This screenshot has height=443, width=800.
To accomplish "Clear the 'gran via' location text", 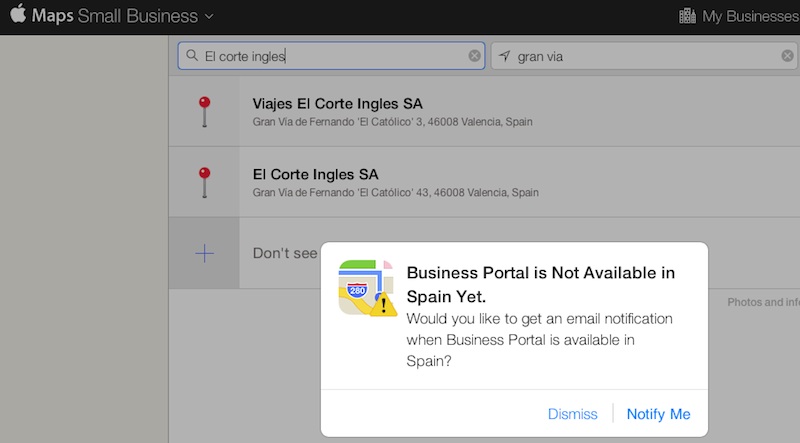I will click(787, 56).
